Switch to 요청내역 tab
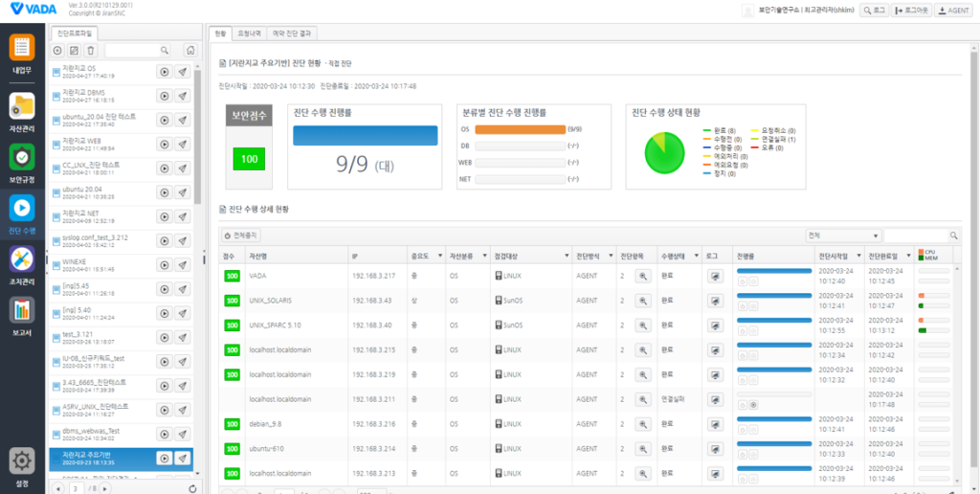This screenshot has width=980, height=494. coord(249,34)
